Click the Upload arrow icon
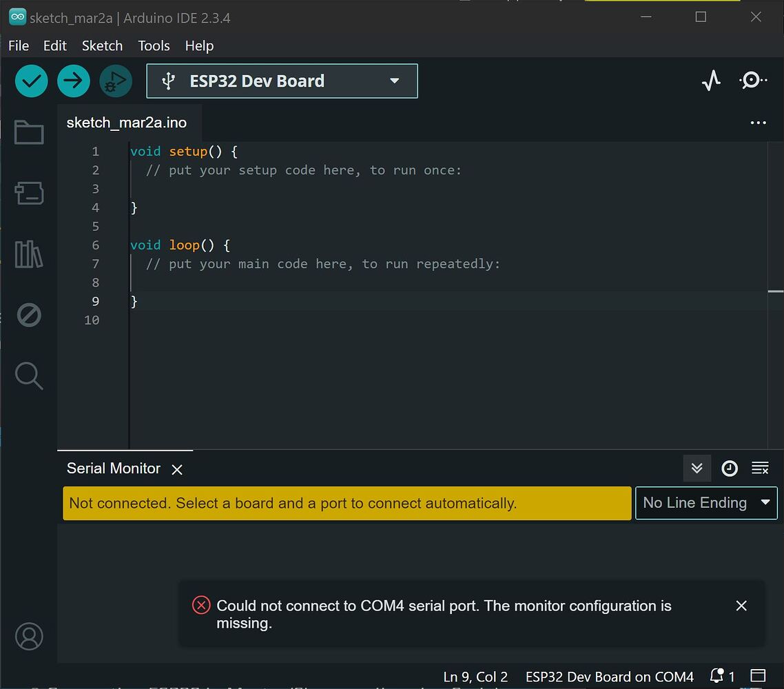Image resolution: width=784 pixels, height=689 pixels. point(73,81)
